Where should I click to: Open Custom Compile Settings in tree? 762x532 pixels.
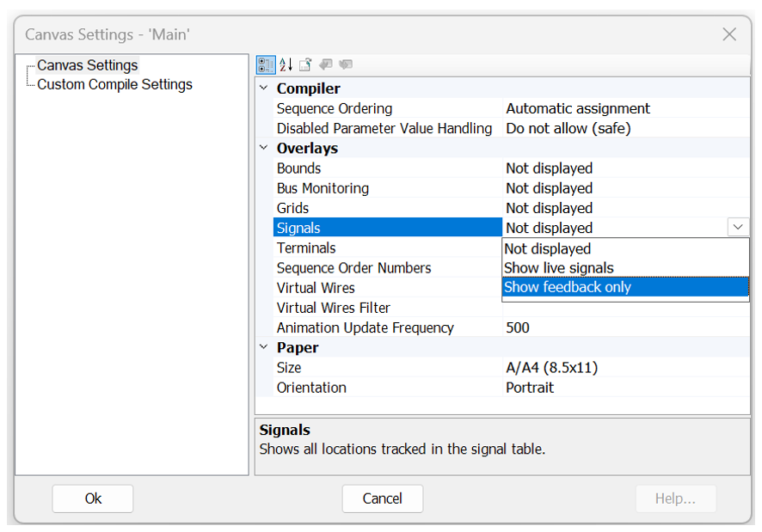coord(114,84)
